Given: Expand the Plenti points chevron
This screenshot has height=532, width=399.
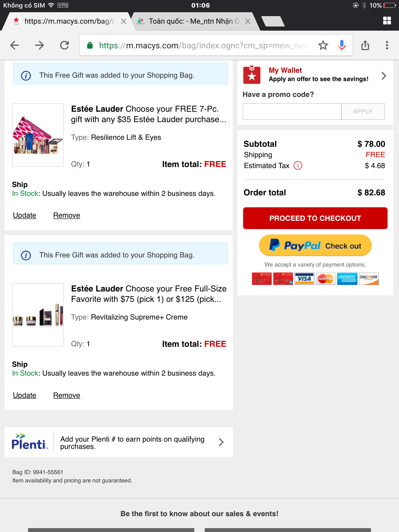Looking at the screenshot, I should (x=221, y=442).
